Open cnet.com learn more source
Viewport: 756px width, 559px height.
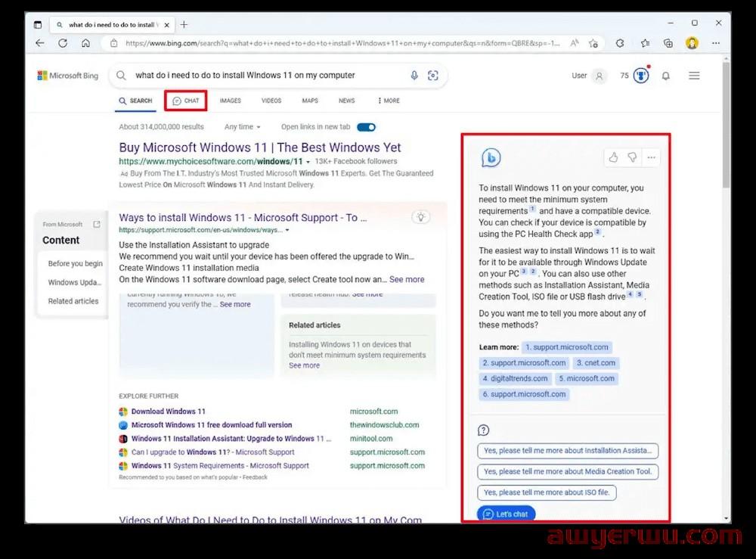(596, 362)
